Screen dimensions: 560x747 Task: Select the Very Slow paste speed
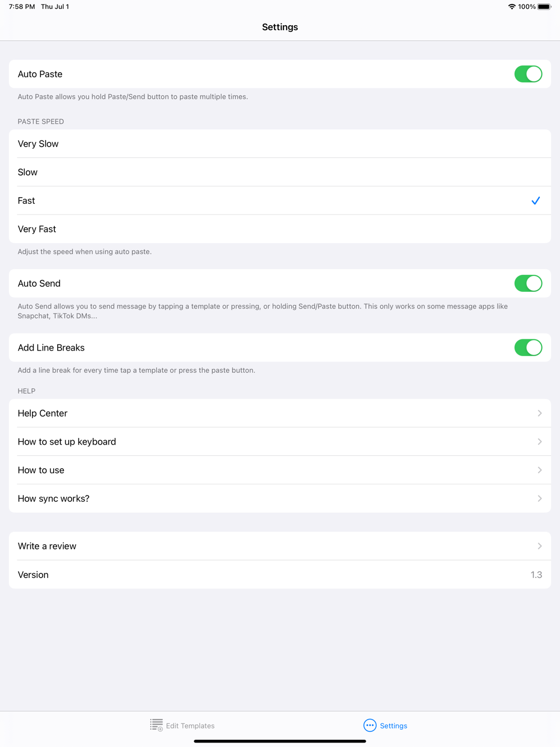coord(280,144)
